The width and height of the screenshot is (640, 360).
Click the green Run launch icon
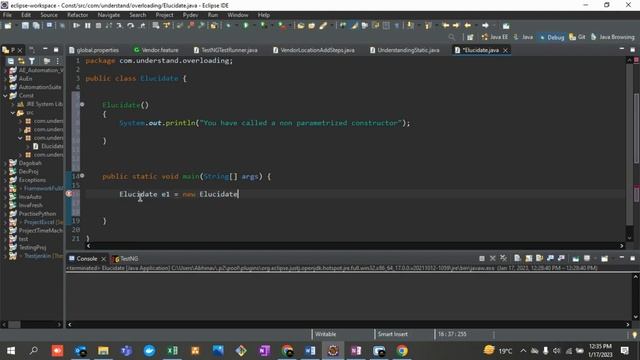tap(246, 25)
